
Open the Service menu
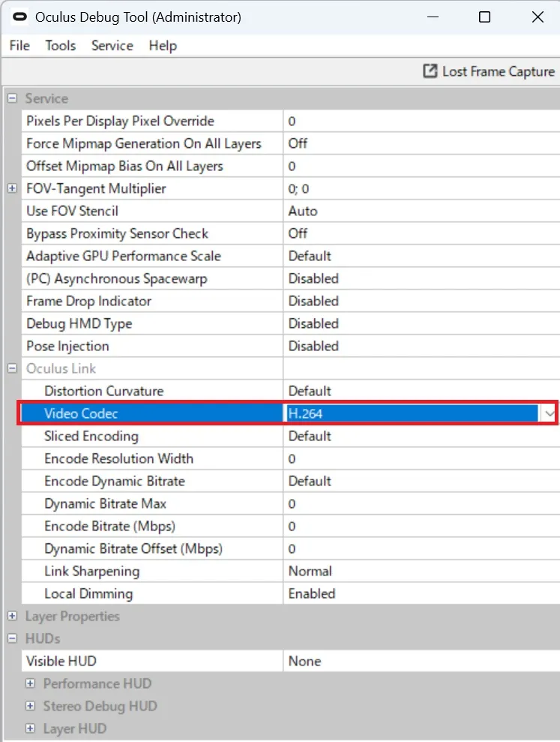pyautogui.click(x=112, y=46)
